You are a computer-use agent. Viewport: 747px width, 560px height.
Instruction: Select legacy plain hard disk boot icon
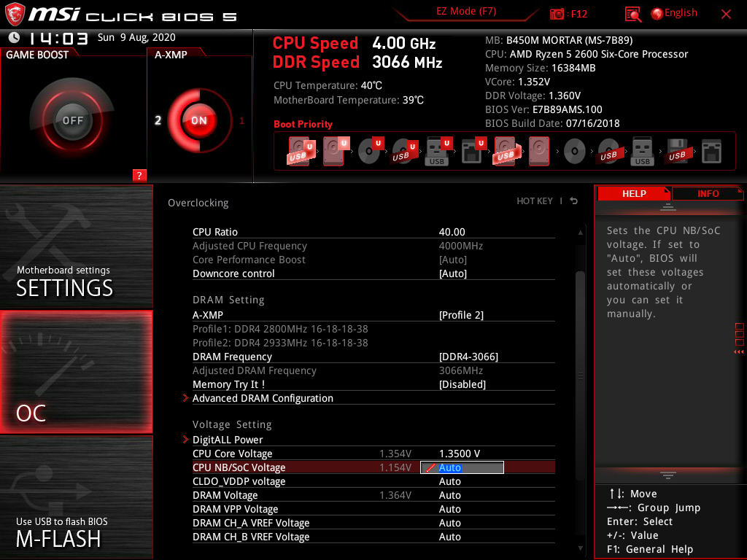539,151
